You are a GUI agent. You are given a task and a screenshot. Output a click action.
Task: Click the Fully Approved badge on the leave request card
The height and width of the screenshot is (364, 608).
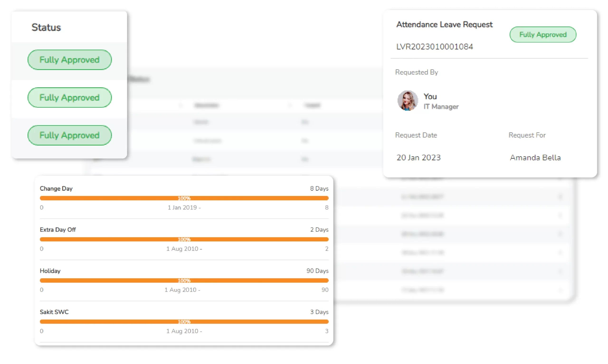(542, 35)
